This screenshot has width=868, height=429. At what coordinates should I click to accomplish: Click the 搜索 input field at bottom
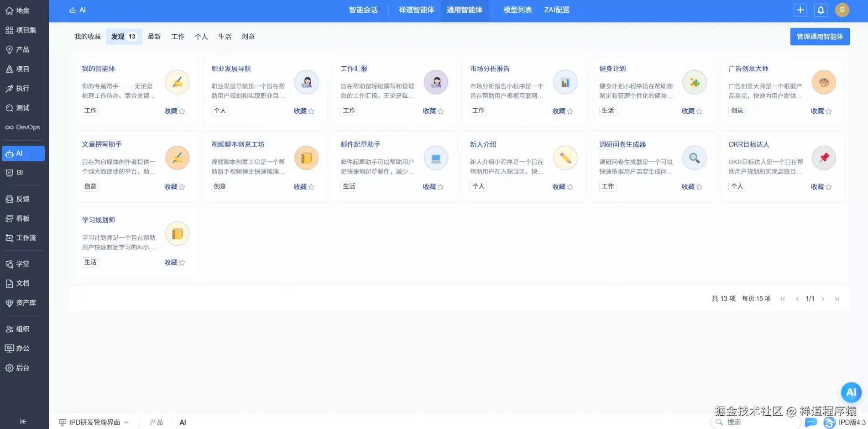(755, 422)
